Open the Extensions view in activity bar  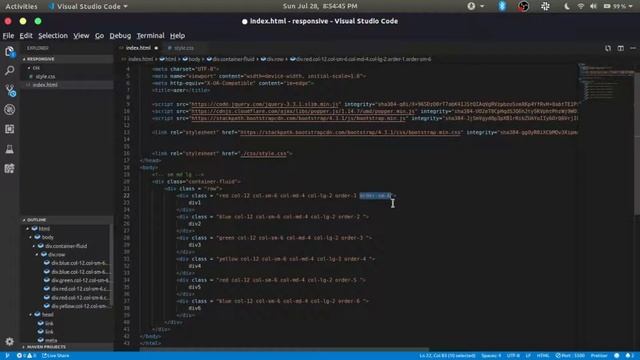pos(9,129)
